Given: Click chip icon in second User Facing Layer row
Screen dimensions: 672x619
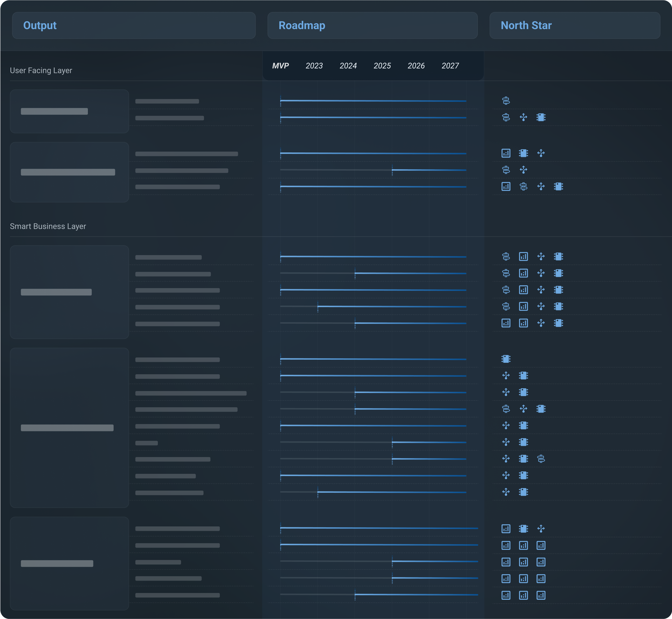Looking at the screenshot, I should click(541, 117).
